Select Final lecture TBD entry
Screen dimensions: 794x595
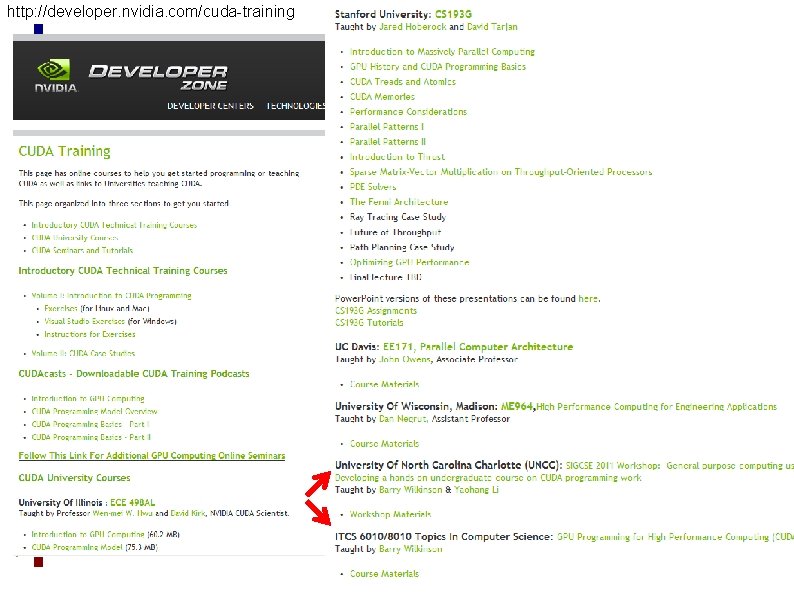click(x=385, y=277)
